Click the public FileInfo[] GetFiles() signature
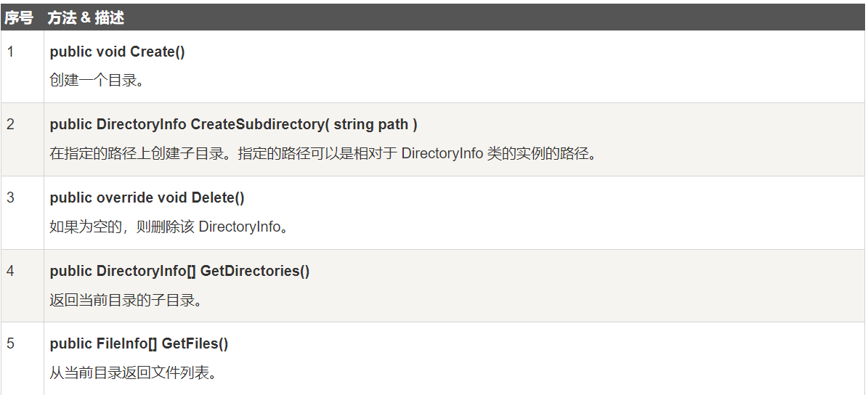The height and width of the screenshot is (395, 868). pos(139,343)
